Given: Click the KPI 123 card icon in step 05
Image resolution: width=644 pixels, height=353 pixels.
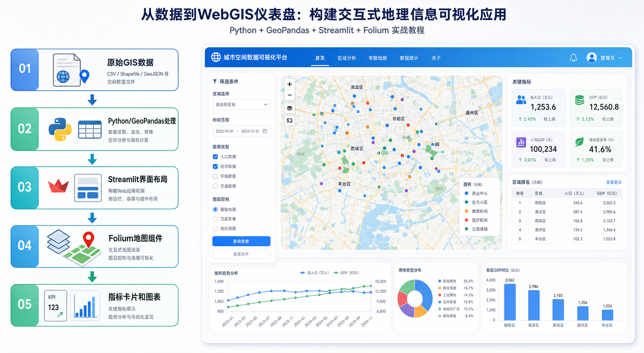Looking at the screenshot, I should tap(56, 306).
